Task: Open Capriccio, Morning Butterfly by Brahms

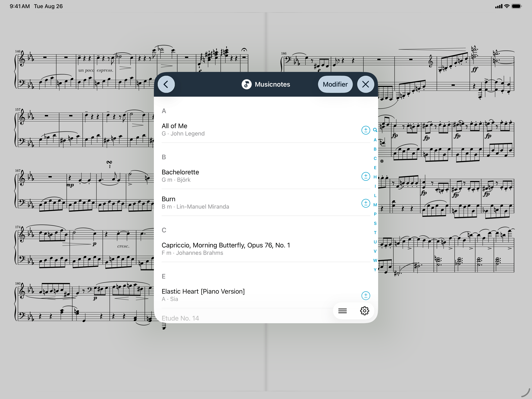Action: [x=226, y=249]
